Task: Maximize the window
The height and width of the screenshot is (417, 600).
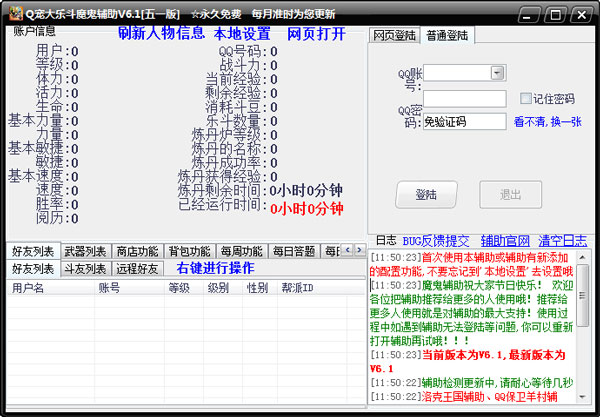Action: click(555, 15)
